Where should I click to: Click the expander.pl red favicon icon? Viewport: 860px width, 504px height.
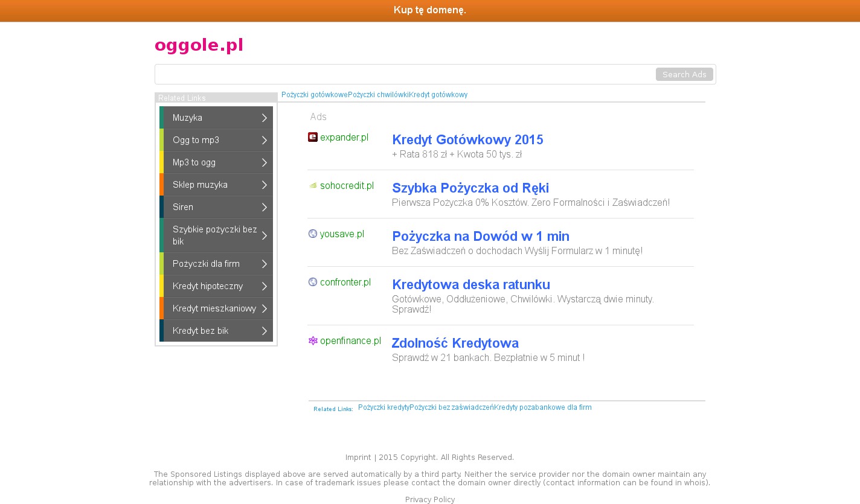313,137
